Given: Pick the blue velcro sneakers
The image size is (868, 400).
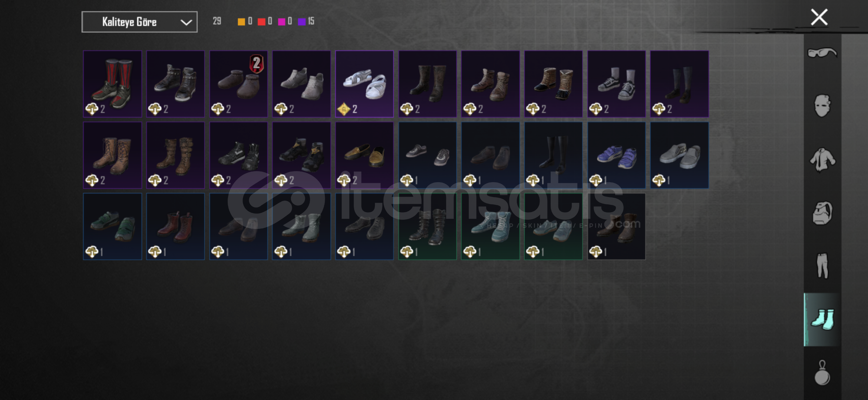Looking at the screenshot, I should (x=616, y=155).
